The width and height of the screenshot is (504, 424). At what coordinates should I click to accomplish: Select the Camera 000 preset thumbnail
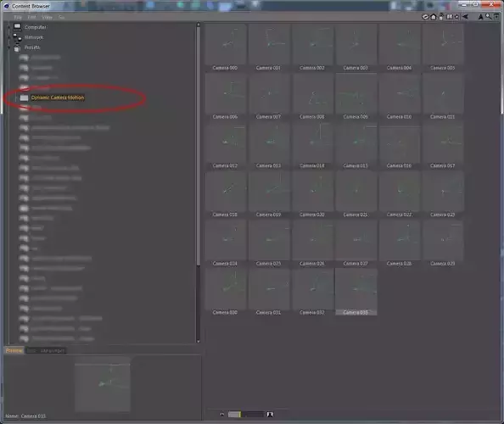coord(225,47)
